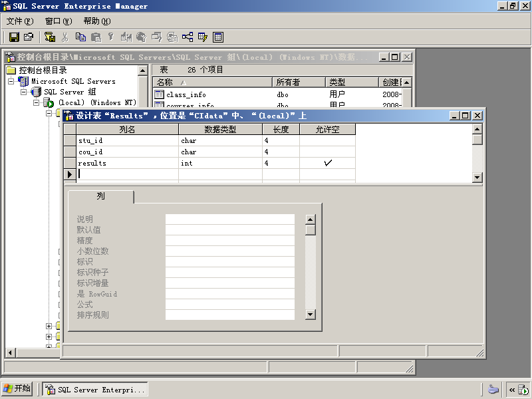Click the Copy toolbar icon
Image resolution: width=532 pixels, height=399 pixels.
click(x=80, y=37)
